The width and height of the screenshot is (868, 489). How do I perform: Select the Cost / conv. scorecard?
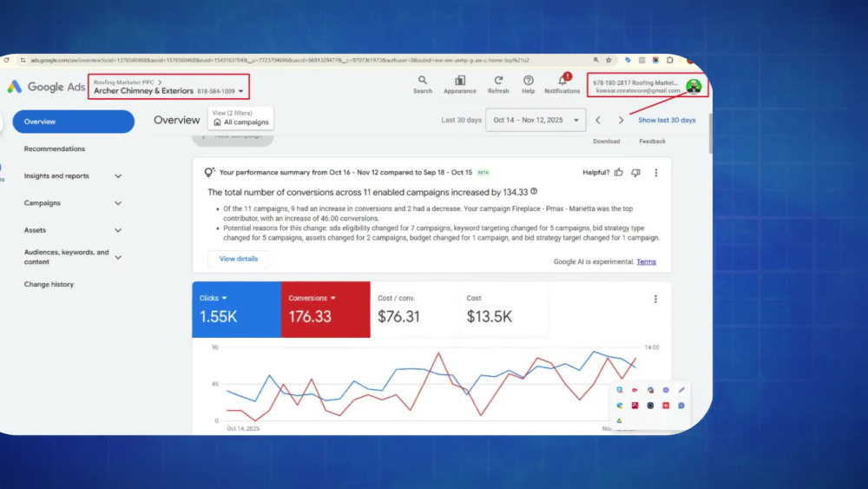point(415,309)
